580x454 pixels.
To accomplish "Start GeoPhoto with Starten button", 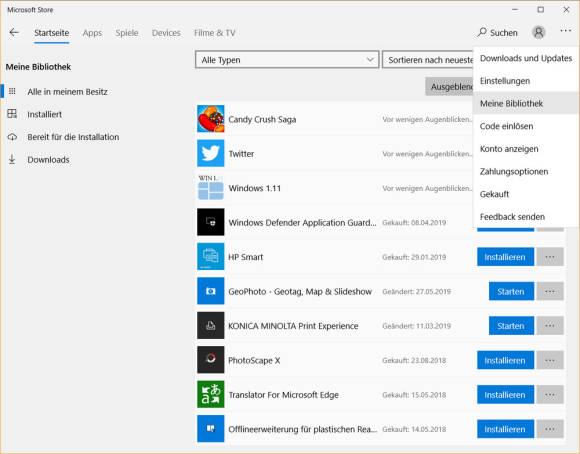I will pos(511,291).
